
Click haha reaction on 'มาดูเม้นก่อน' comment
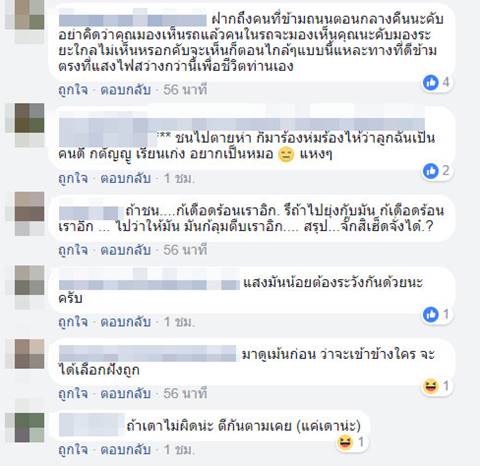click(431, 386)
